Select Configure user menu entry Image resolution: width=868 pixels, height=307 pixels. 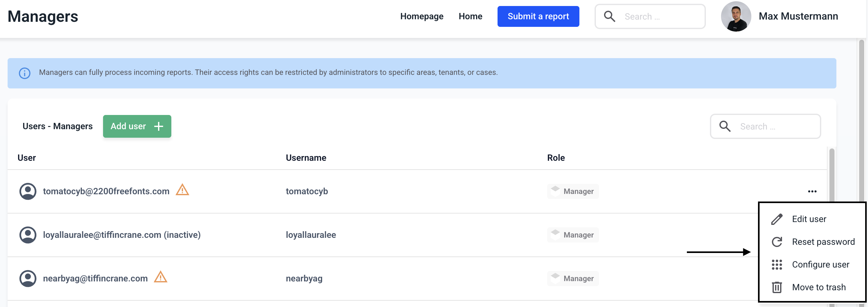tap(820, 265)
